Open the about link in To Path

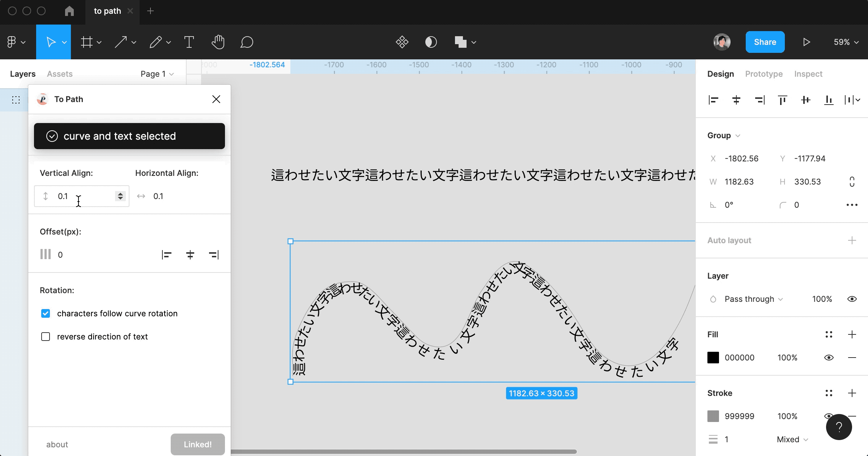[57, 444]
